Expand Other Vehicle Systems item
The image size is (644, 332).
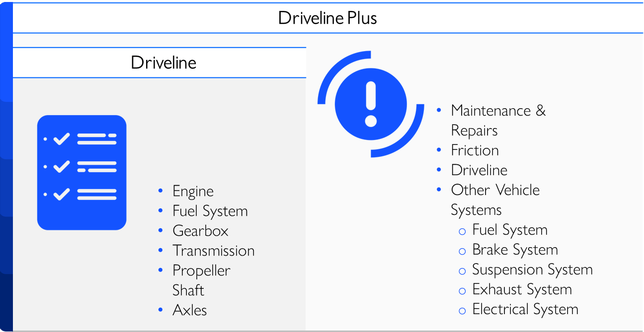tap(495, 200)
